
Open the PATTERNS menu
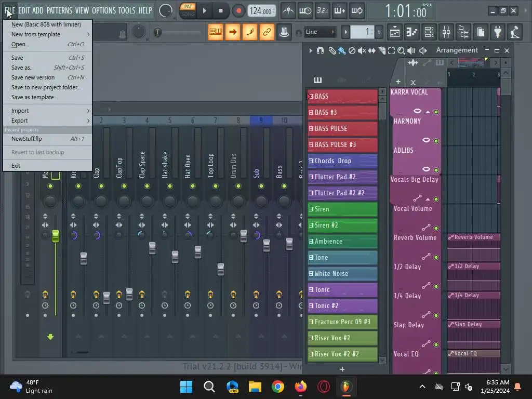(x=59, y=10)
